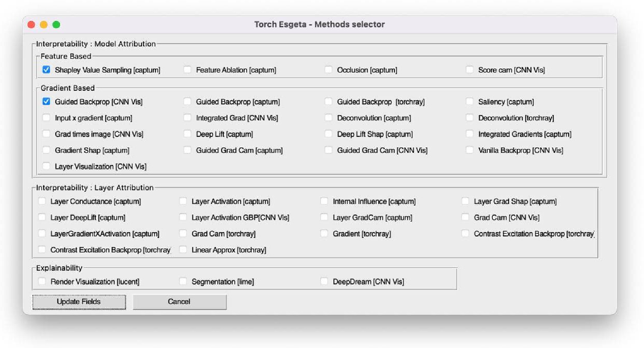Viewport: 644px width, 348px height.
Task: Enable Saliency [captum] checkbox
Action: click(470, 102)
